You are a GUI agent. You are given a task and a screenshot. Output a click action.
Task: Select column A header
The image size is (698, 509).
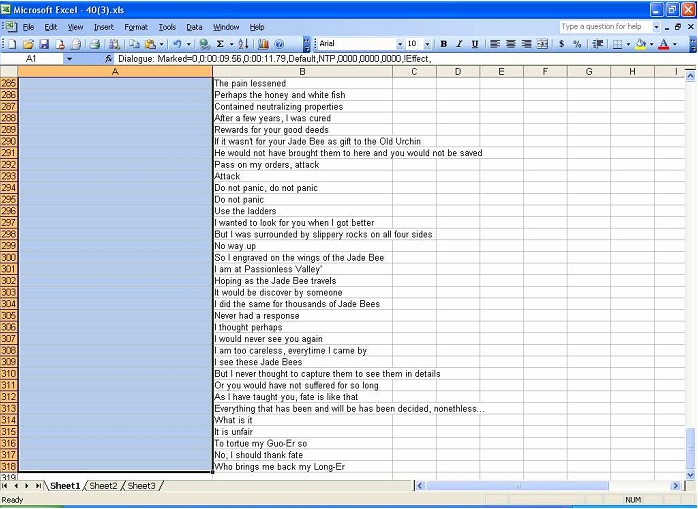[115, 72]
